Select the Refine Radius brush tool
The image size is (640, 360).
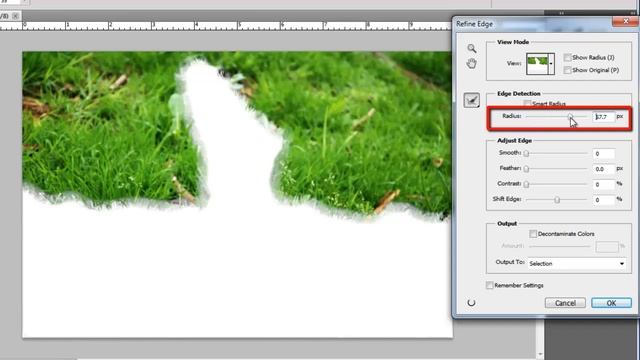(x=471, y=100)
